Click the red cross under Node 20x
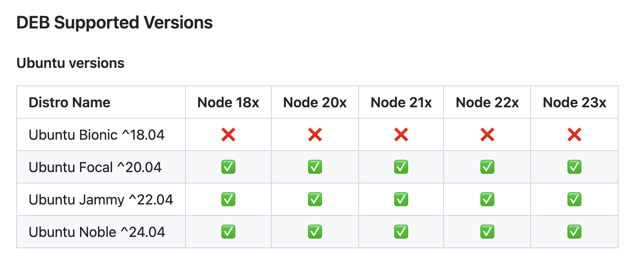 [x=315, y=135]
